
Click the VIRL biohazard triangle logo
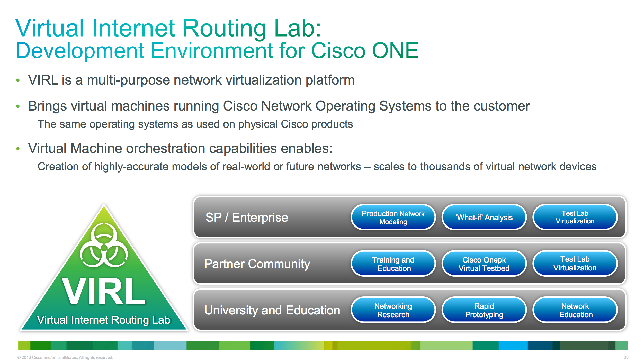pyautogui.click(x=104, y=267)
